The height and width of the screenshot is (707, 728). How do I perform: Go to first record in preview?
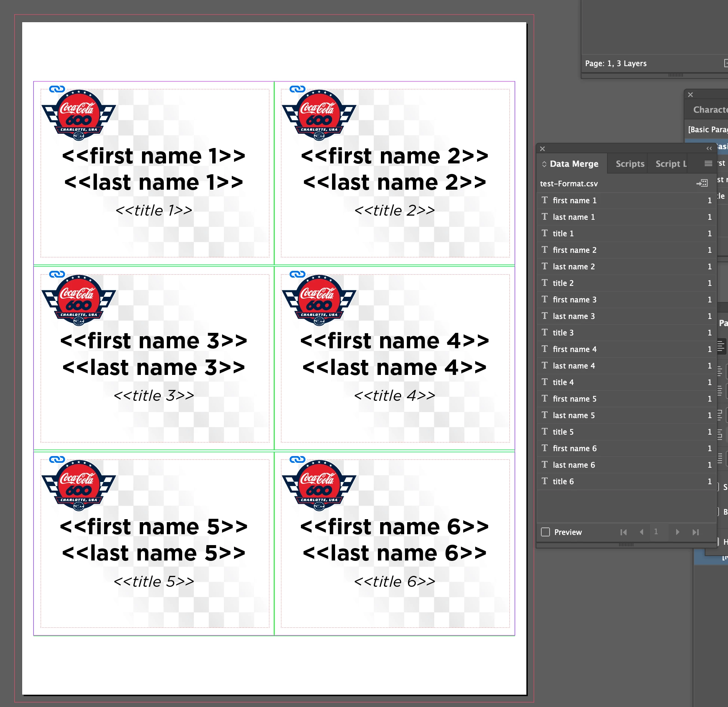624,532
